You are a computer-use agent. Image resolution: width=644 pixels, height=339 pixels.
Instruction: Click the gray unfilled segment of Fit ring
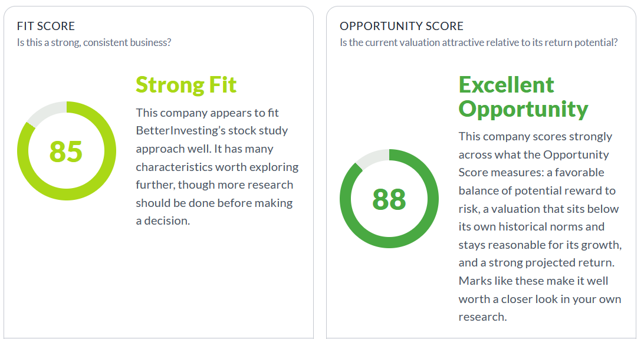[44, 112]
